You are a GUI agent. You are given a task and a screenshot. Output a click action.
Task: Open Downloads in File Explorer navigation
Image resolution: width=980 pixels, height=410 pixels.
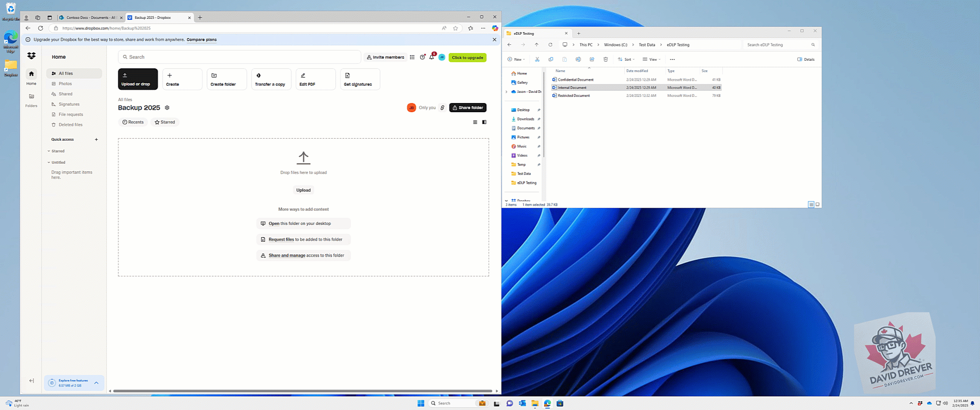point(525,119)
